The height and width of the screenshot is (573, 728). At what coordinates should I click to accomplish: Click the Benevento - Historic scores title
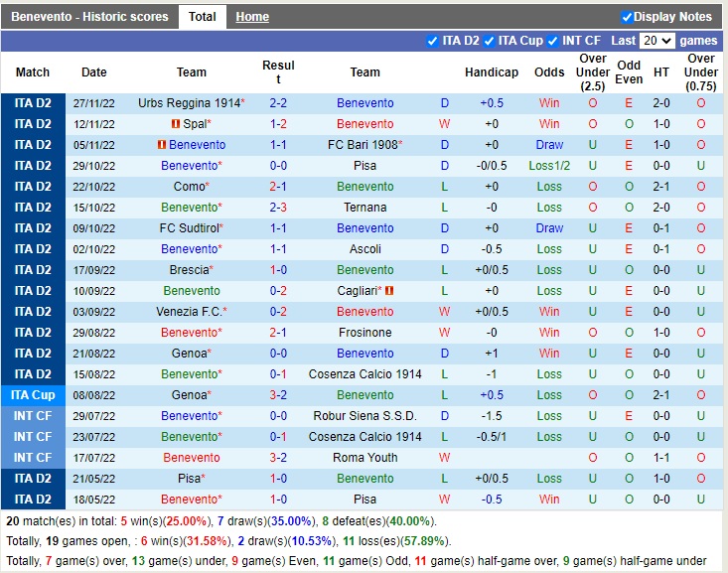coord(89,17)
